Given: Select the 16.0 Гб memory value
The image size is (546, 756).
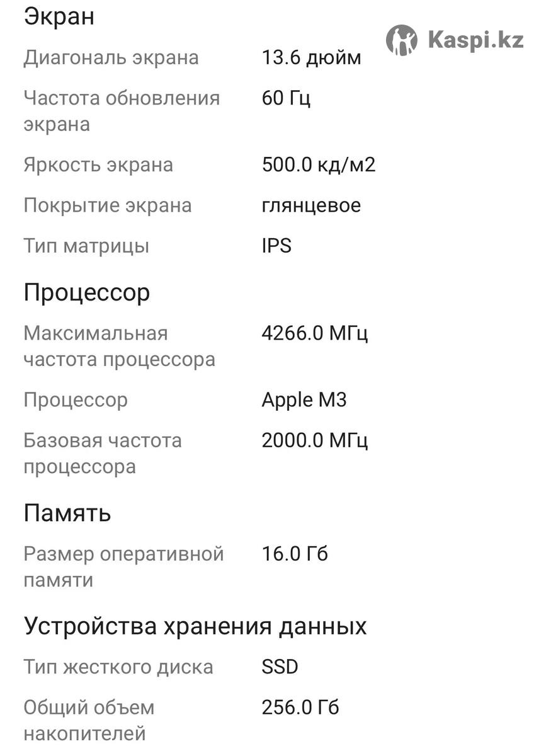Looking at the screenshot, I should 295,554.
